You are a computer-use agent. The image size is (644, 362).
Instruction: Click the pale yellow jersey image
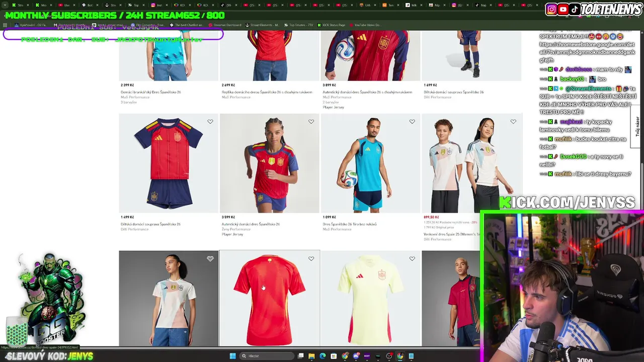coord(370,299)
